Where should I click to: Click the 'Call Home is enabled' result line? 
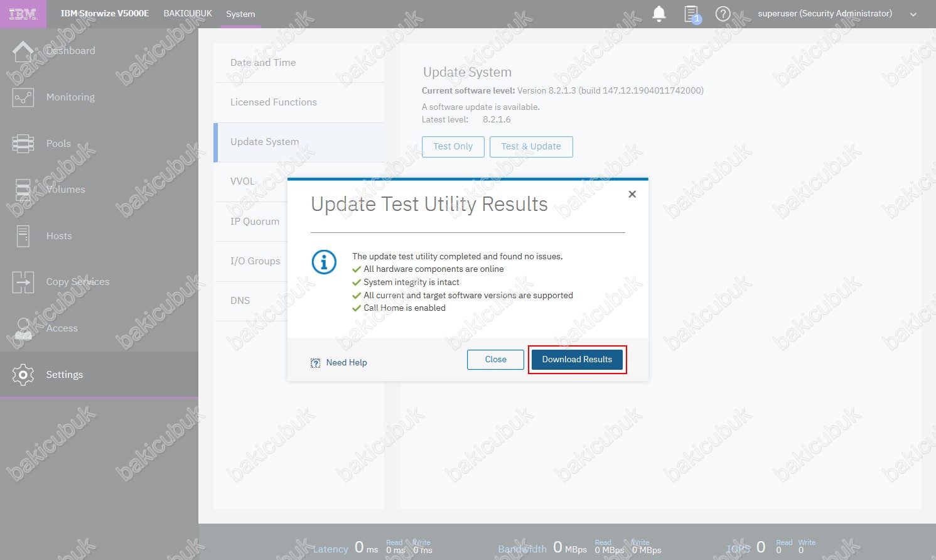point(399,308)
